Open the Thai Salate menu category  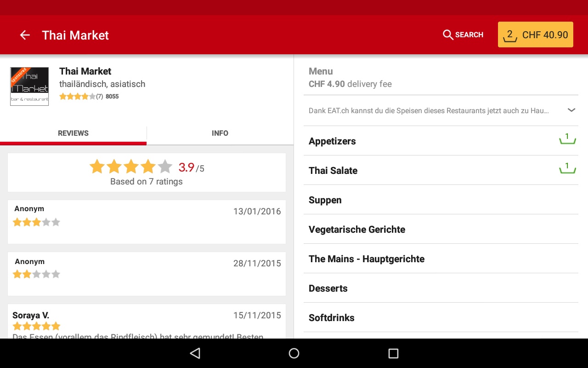pyautogui.click(x=441, y=170)
